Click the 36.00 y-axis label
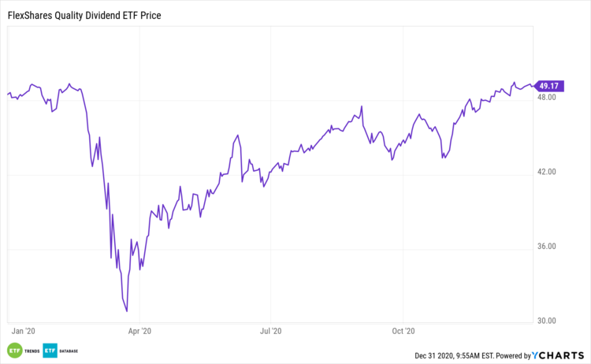This screenshot has height=364, width=591. coord(547,247)
